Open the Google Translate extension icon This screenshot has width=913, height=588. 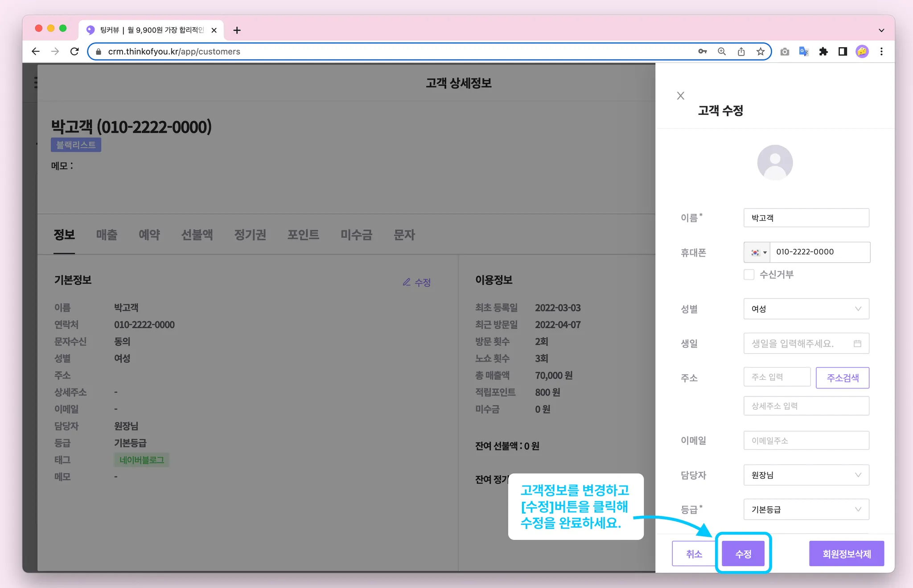[x=804, y=52]
